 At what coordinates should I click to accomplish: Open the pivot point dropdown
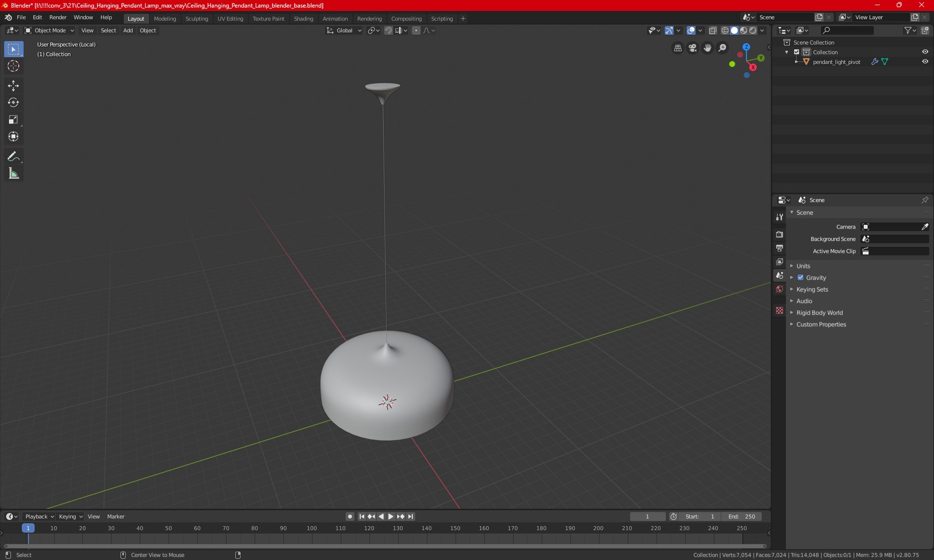374,31
